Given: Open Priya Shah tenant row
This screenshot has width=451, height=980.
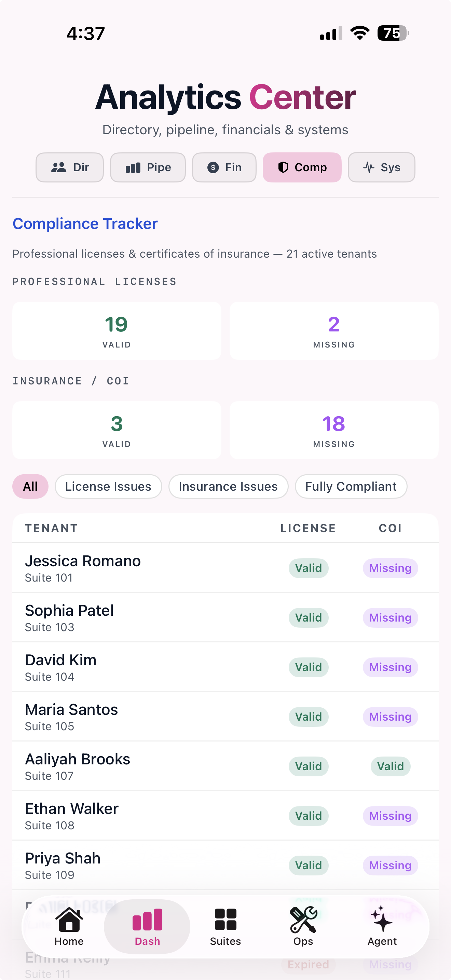Looking at the screenshot, I should (225, 865).
